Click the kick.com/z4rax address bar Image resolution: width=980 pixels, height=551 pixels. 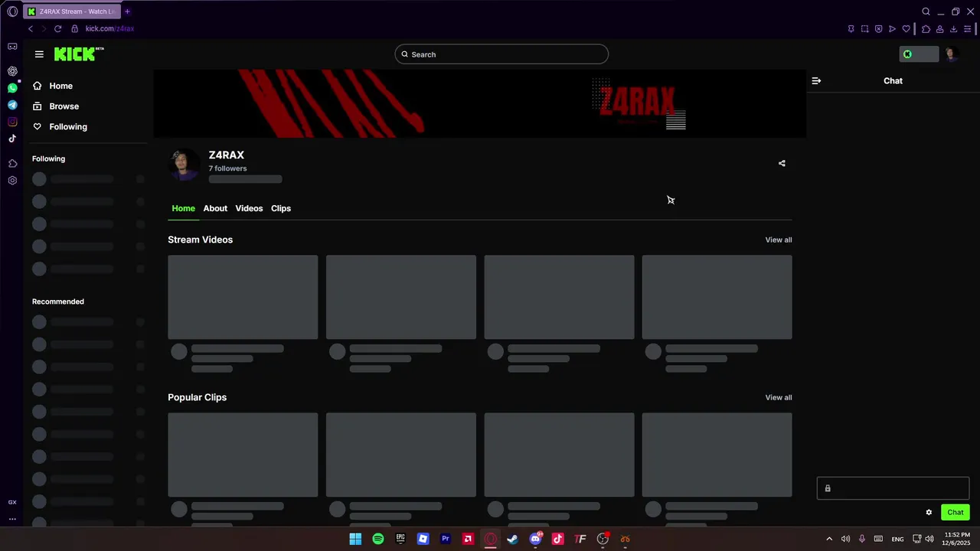(x=109, y=28)
